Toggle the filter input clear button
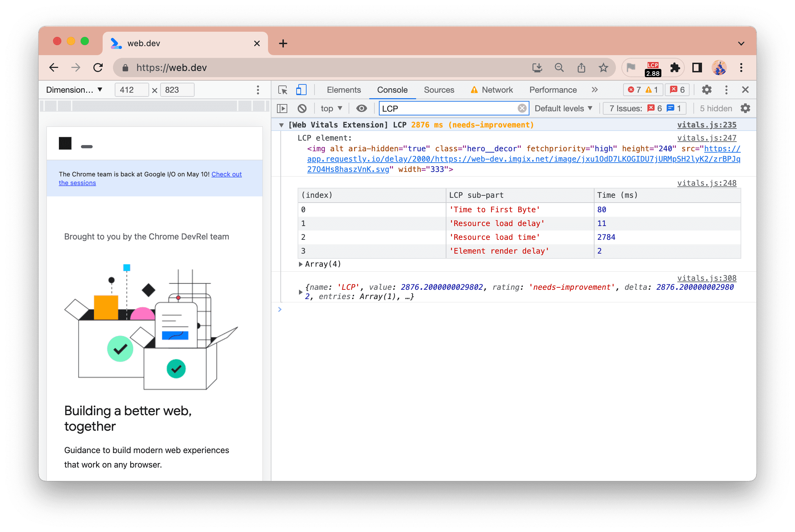Viewport: 795px width, 532px height. click(x=521, y=108)
